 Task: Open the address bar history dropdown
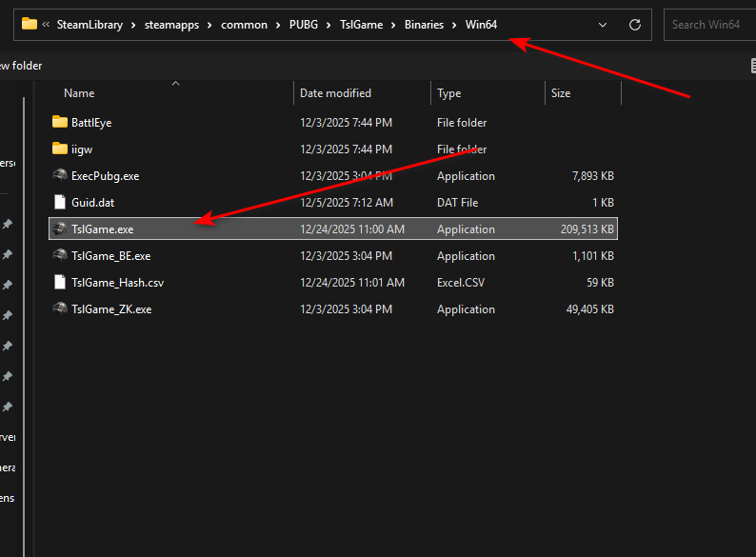pos(602,25)
